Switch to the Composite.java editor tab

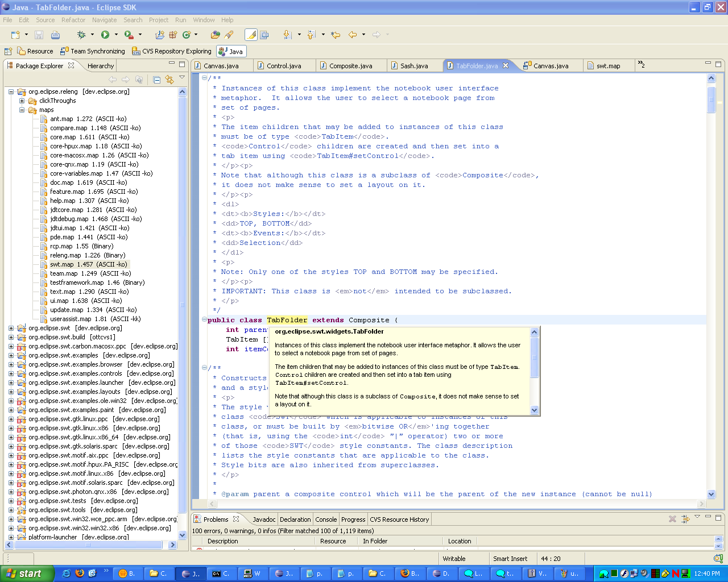point(350,66)
